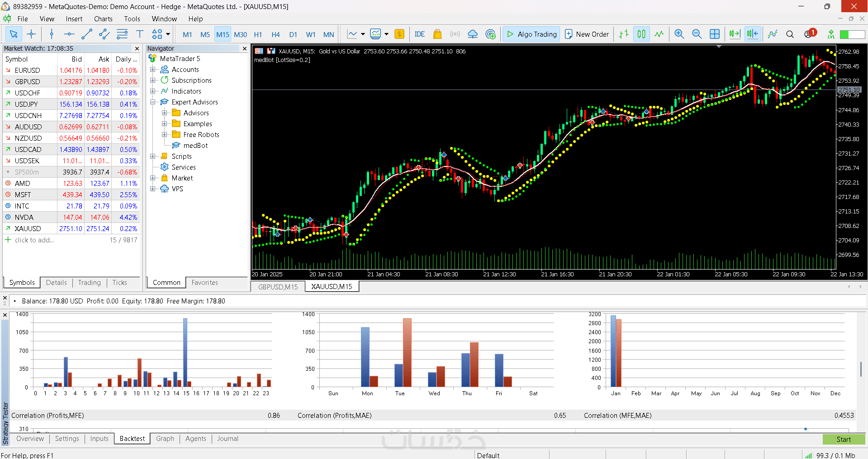Click the magnifier search icon
Viewport: 868px width, 459px height.
790,34
